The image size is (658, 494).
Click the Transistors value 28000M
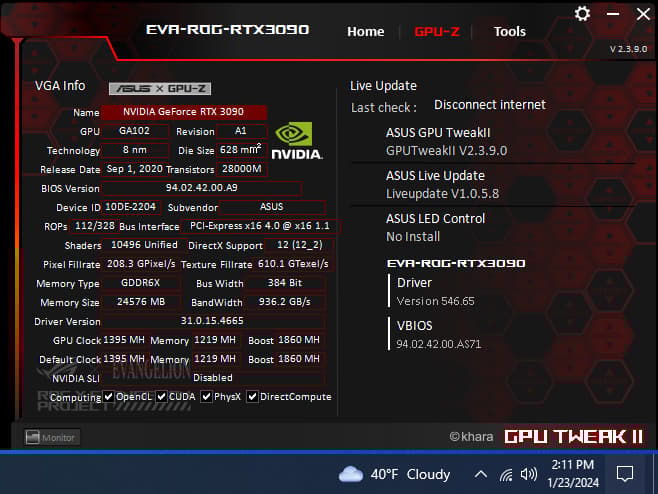click(x=242, y=169)
